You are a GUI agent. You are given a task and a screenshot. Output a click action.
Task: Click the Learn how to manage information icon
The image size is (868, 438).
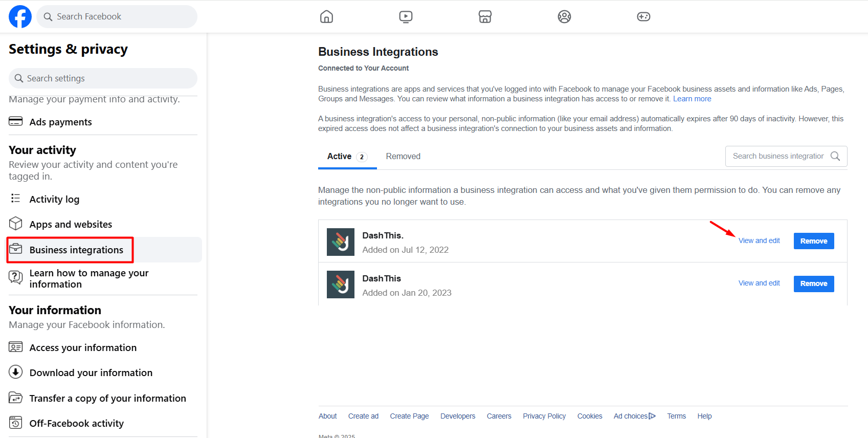point(16,277)
